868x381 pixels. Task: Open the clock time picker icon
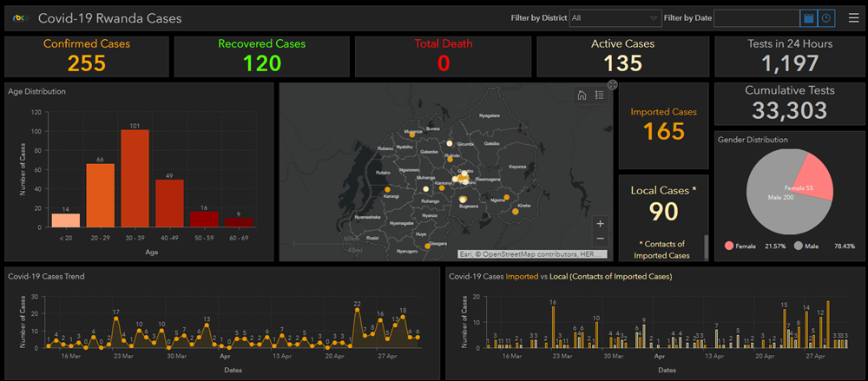click(x=826, y=18)
